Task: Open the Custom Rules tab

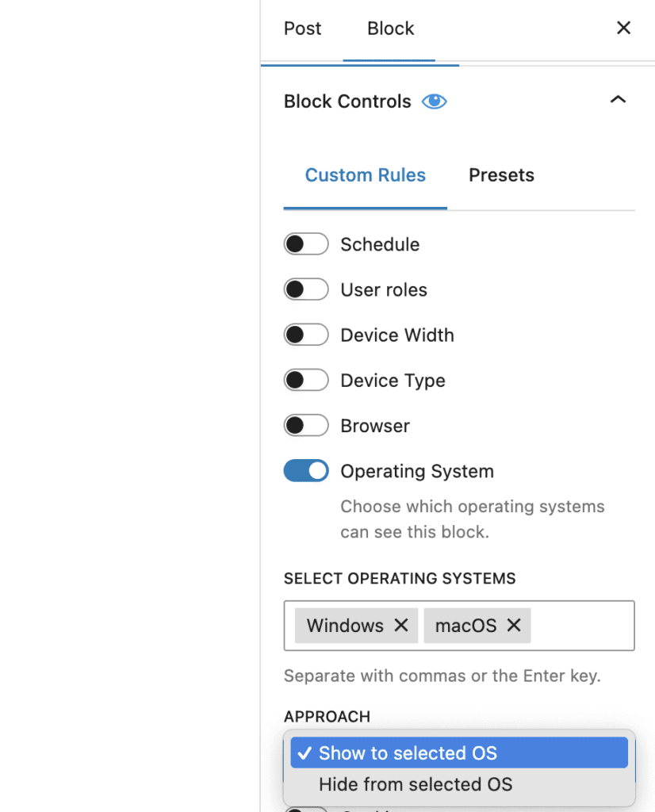Action: (365, 174)
